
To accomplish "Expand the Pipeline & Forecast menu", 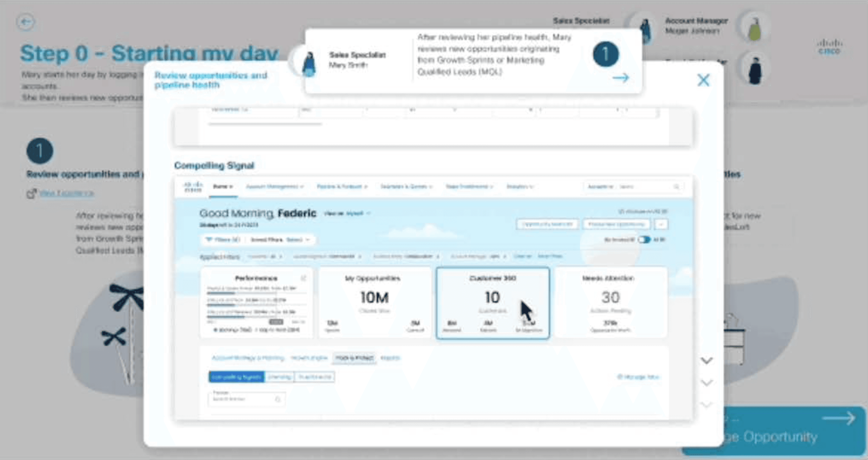I will (x=342, y=187).
